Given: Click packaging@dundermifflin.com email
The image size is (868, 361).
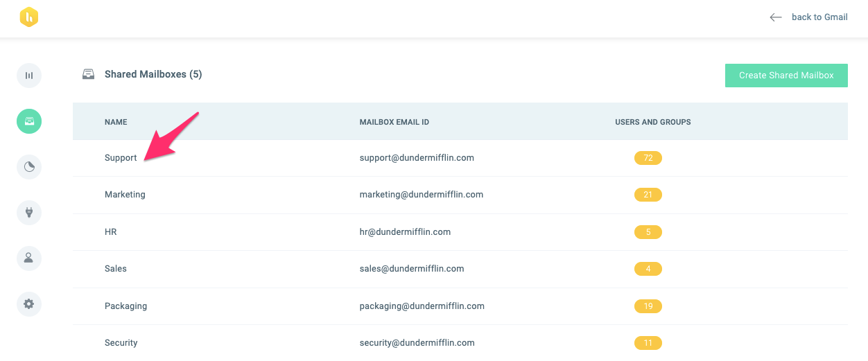Looking at the screenshot, I should (x=422, y=306).
